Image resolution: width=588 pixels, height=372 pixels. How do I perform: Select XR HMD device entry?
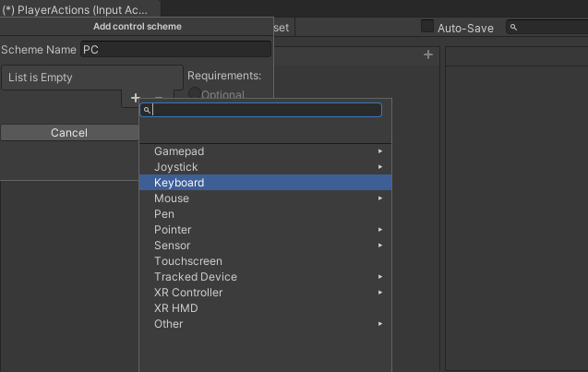click(x=265, y=308)
